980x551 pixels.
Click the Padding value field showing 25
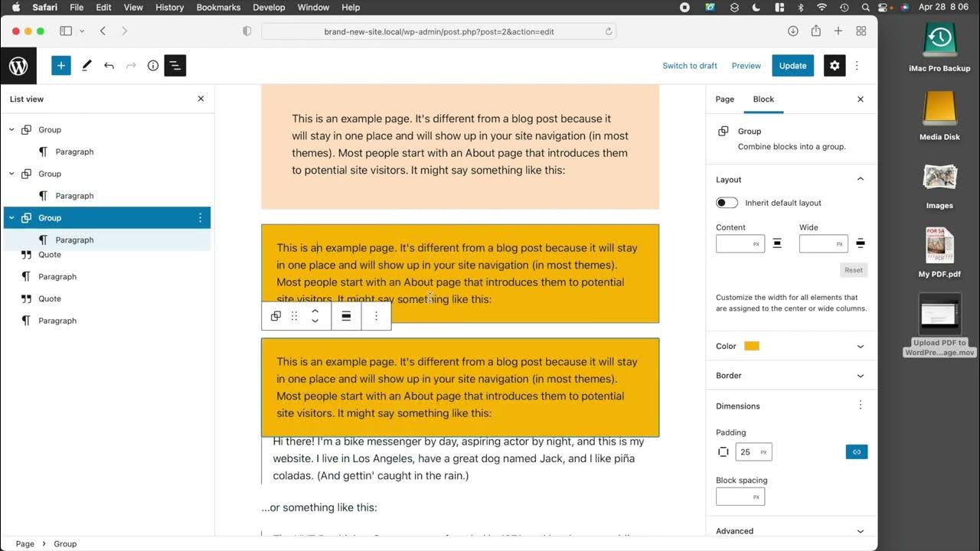click(x=753, y=452)
